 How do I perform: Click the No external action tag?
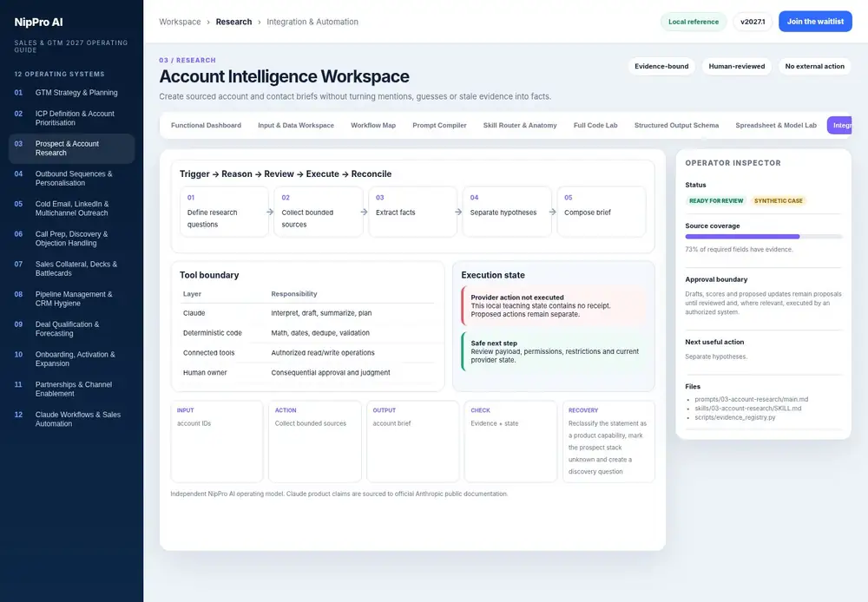pyautogui.click(x=814, y=67)
